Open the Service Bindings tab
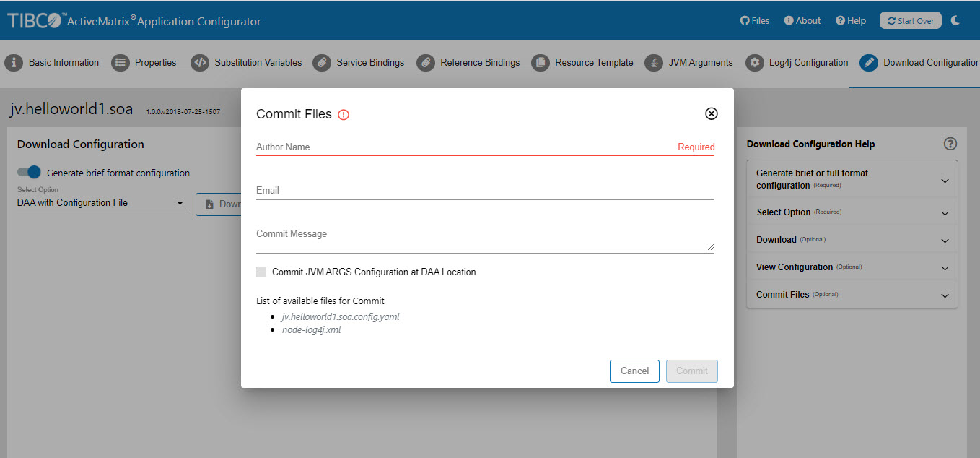The width and height of the screenshot is (980, 458). pos(369,63)
